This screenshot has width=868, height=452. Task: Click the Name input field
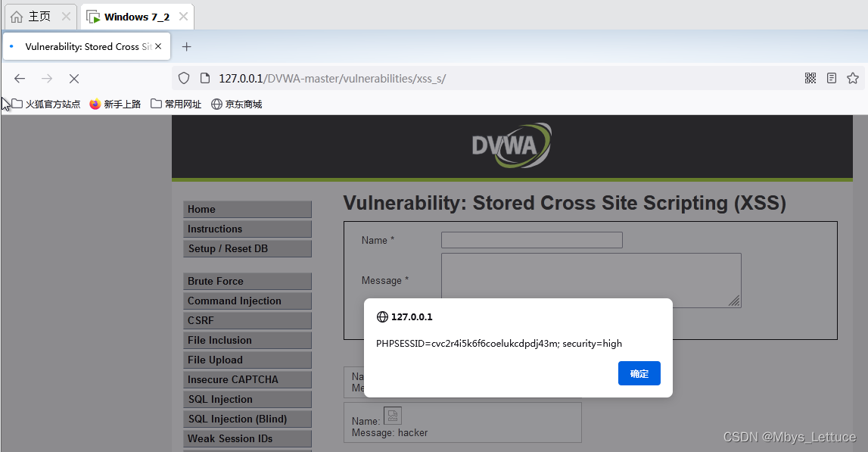pos(532,240)
